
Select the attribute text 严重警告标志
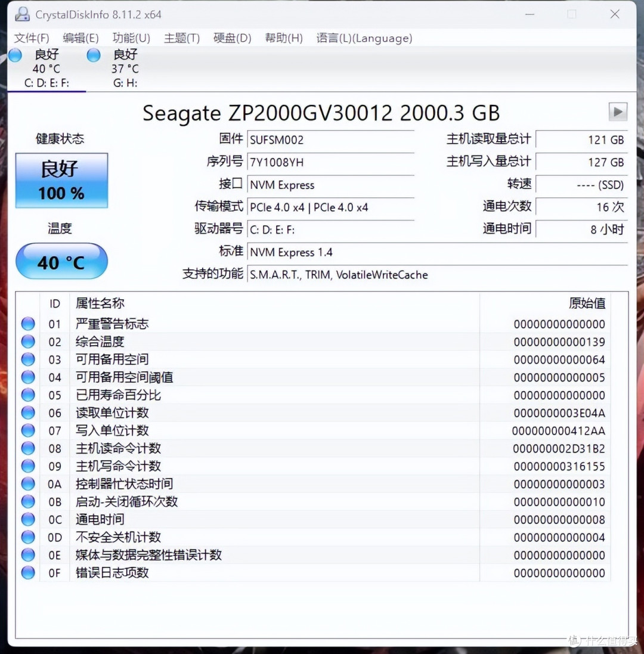pyautogui.click(x=112, y=324)
